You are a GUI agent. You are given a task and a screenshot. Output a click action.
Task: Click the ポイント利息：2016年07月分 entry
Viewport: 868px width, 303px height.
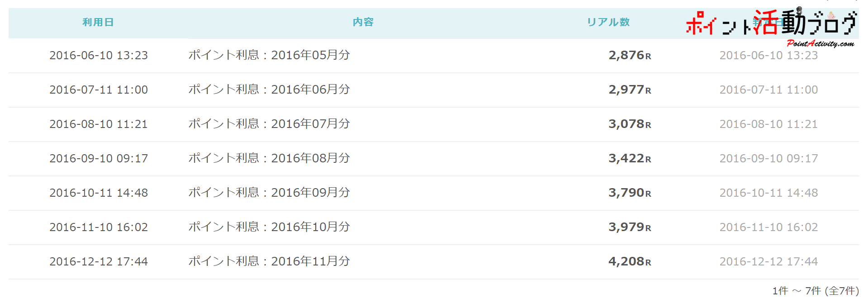(x=269, y=124)
